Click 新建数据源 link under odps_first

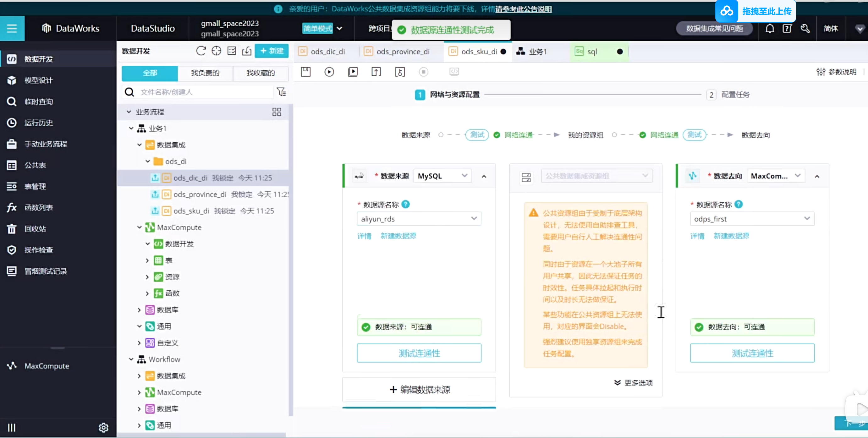tap(731, 236)
